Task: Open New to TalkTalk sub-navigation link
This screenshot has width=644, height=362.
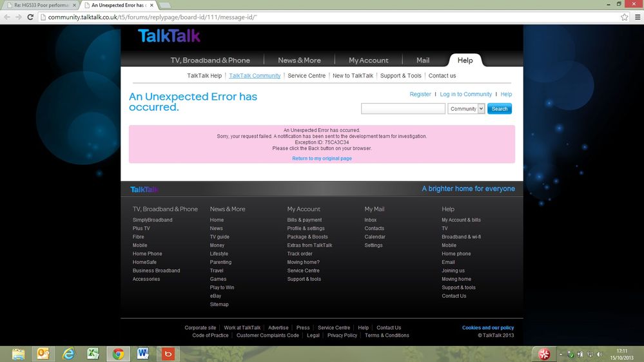Action: coord(353,75)
